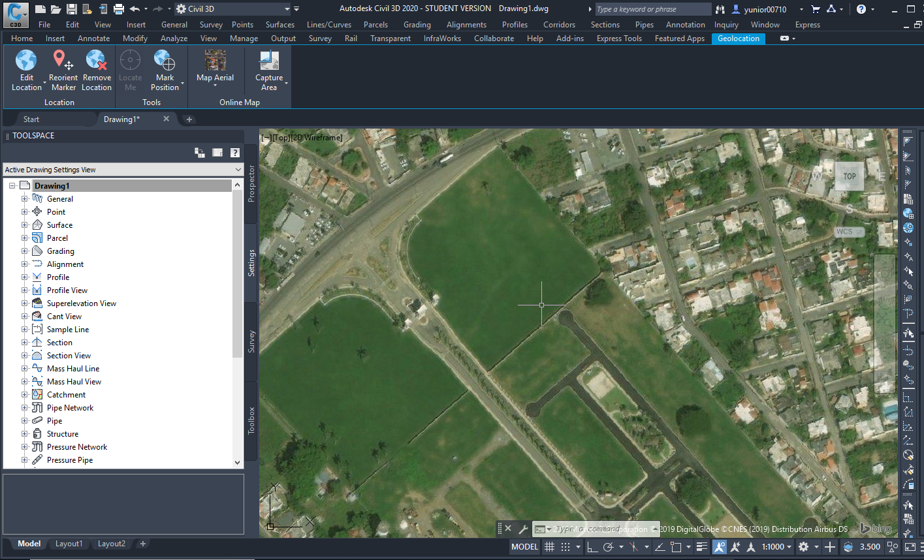This screenshot has height=560, width=924.
Task: Click the Remove Location icon
Action: (x=96, y=60)
